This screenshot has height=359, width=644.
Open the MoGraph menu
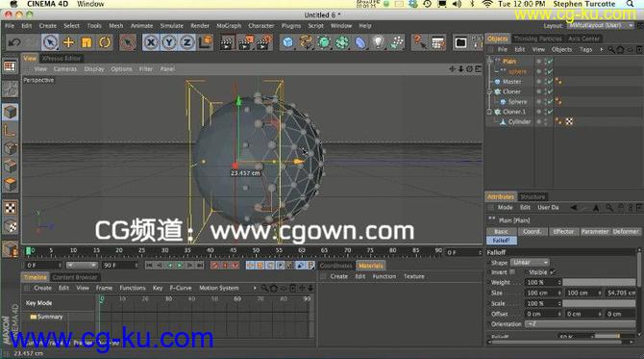coord(229,25)
